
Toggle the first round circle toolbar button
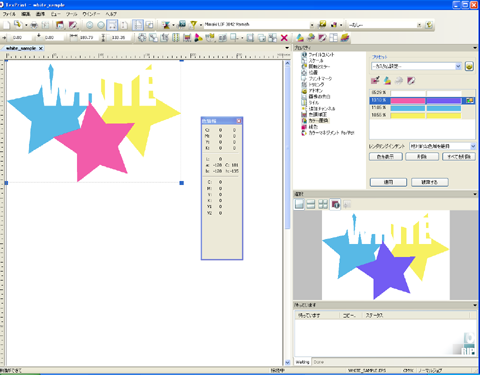(x=89, y=25)
